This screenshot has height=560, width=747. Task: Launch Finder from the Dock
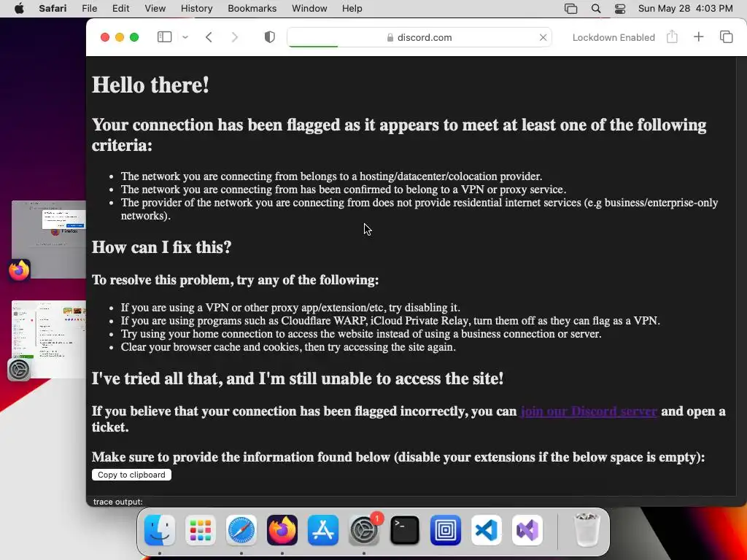[160, 530]
